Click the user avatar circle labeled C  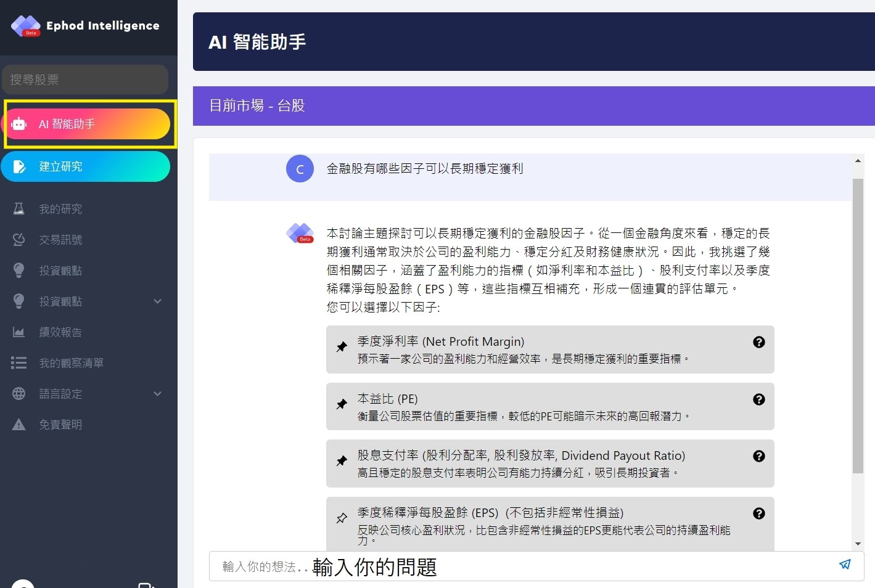click(300, 169)
